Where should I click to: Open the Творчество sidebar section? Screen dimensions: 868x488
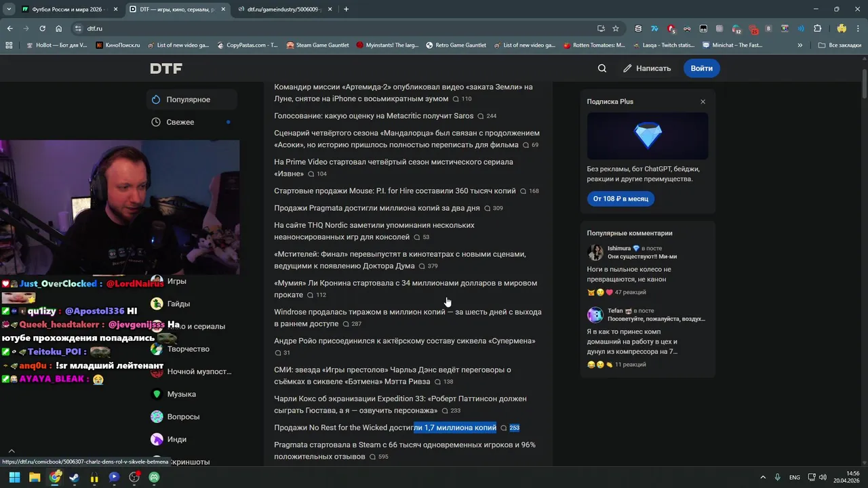pyautogui.click(x=189, y=349)
